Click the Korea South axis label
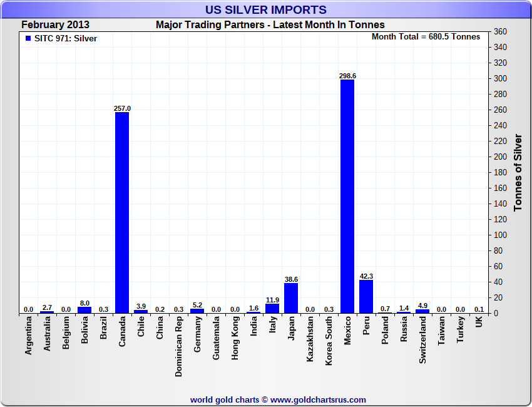Screen dimensions: 532x407 coord(329,341)
